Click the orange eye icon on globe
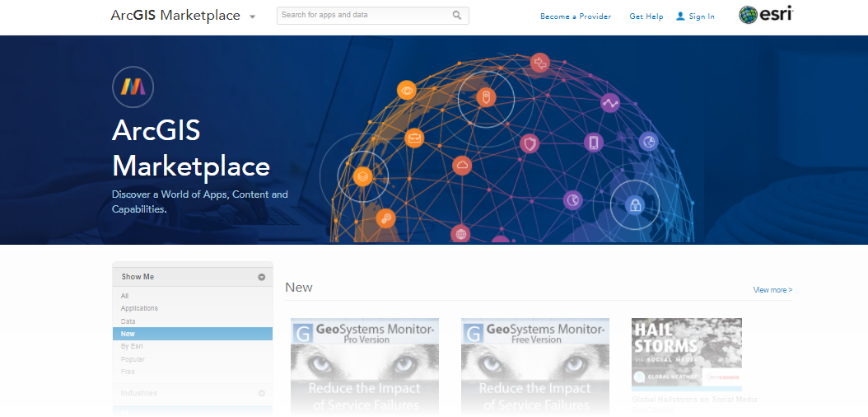Image resolution: width=868 pixels, height=417 pixels. point(407,91)
